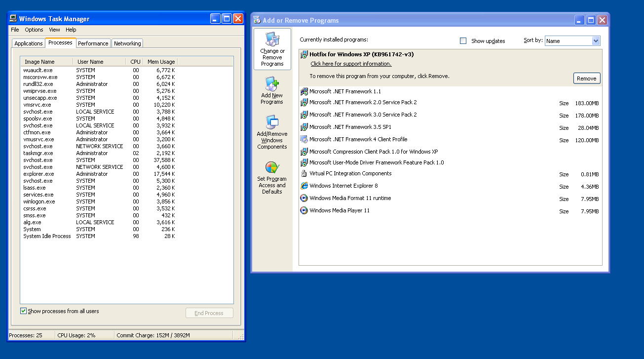Sort processes by User Name column
The image size is (644, 359).
coord(99,62)
